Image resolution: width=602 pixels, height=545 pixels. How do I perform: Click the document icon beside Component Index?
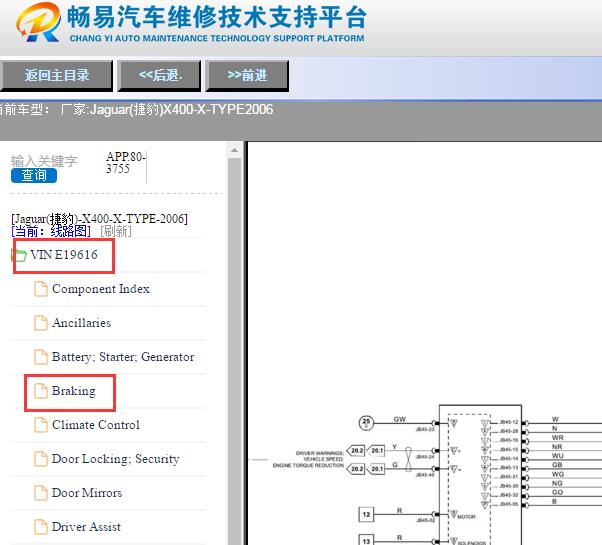pyautogui.click(x=41, y=289)
